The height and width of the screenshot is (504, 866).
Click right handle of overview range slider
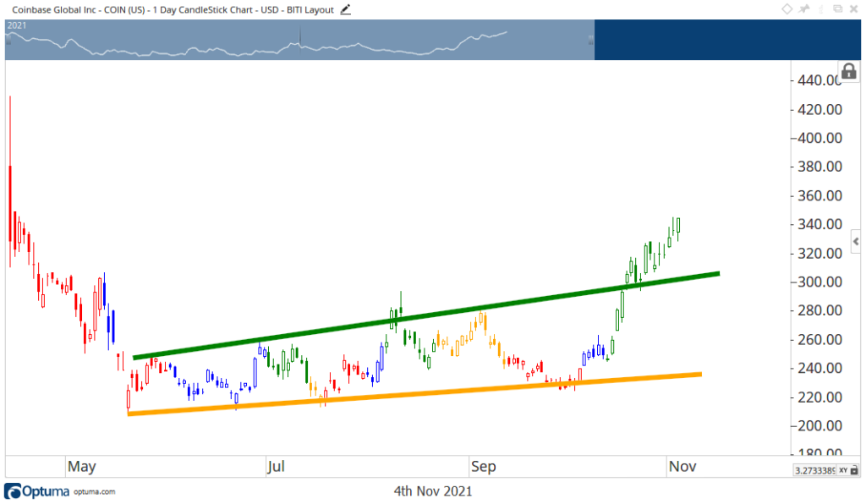pos(591,40)
